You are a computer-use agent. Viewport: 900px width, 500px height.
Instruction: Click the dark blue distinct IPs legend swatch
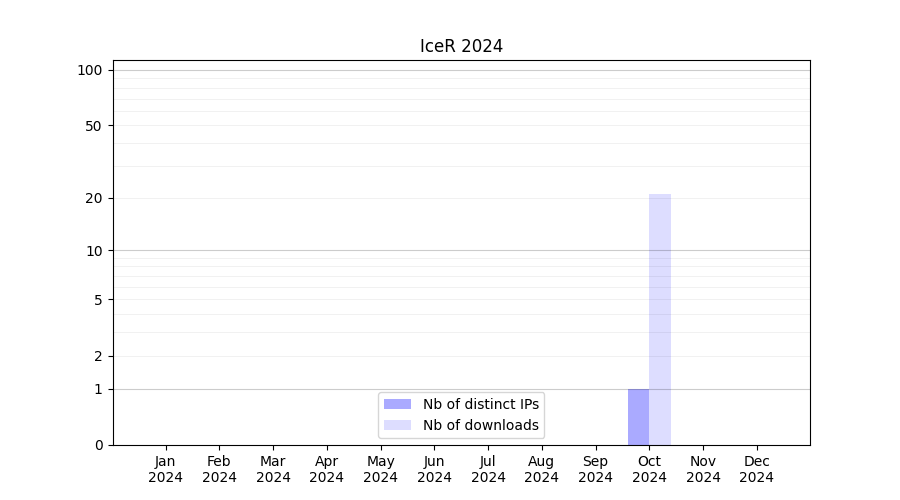tap(397, 404)
